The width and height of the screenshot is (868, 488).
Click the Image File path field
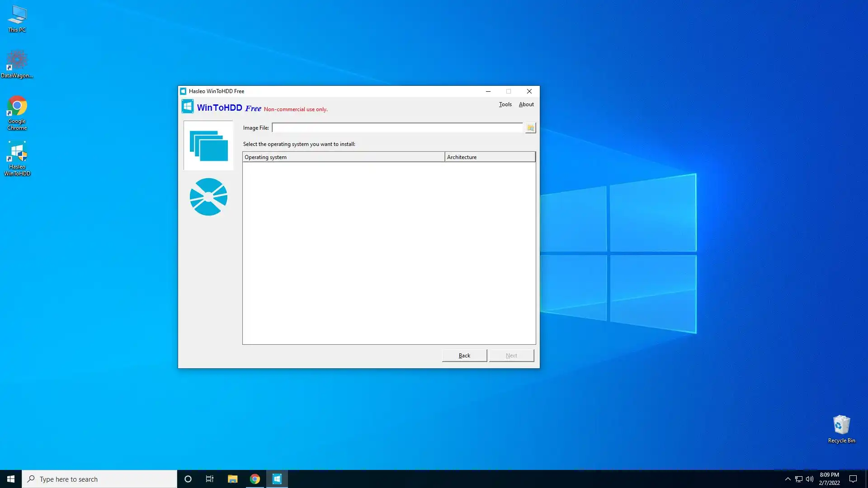(x=397, y=128)
